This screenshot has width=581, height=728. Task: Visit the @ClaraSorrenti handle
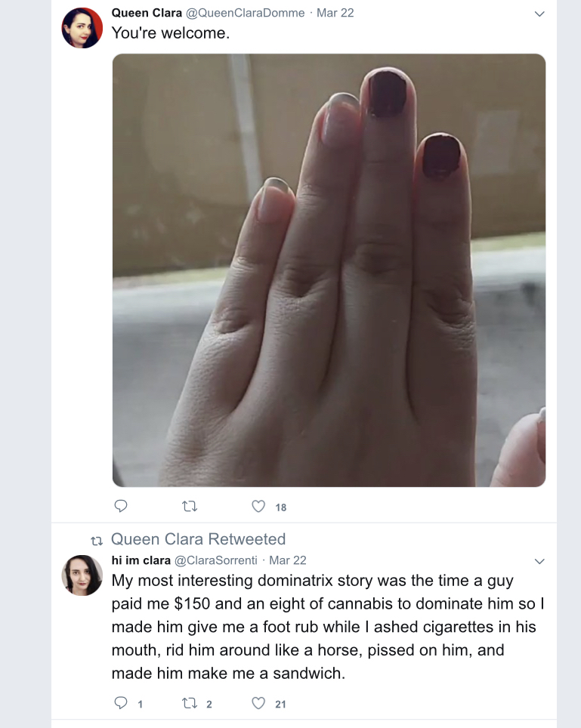click(215, 560)
